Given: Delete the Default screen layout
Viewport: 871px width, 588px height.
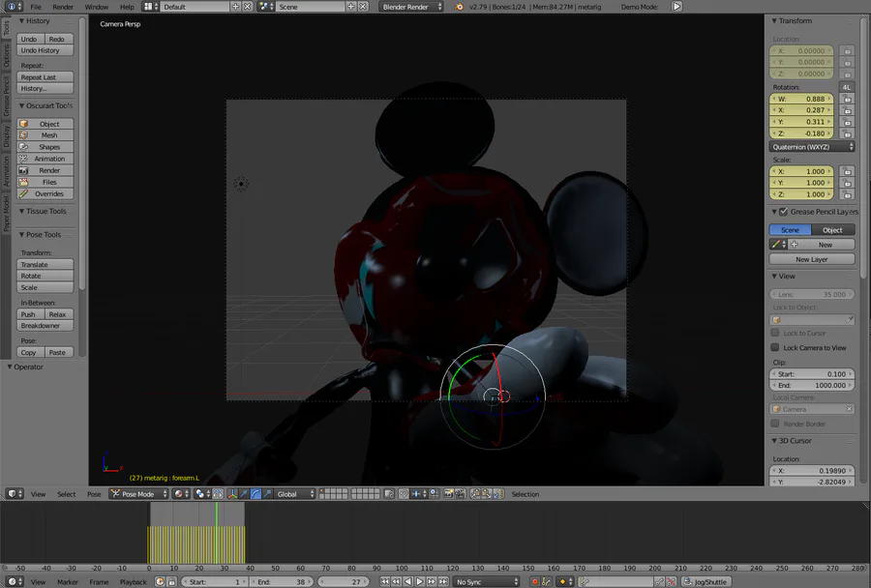Looking at the screenshot, I should (x=247, y=7).
